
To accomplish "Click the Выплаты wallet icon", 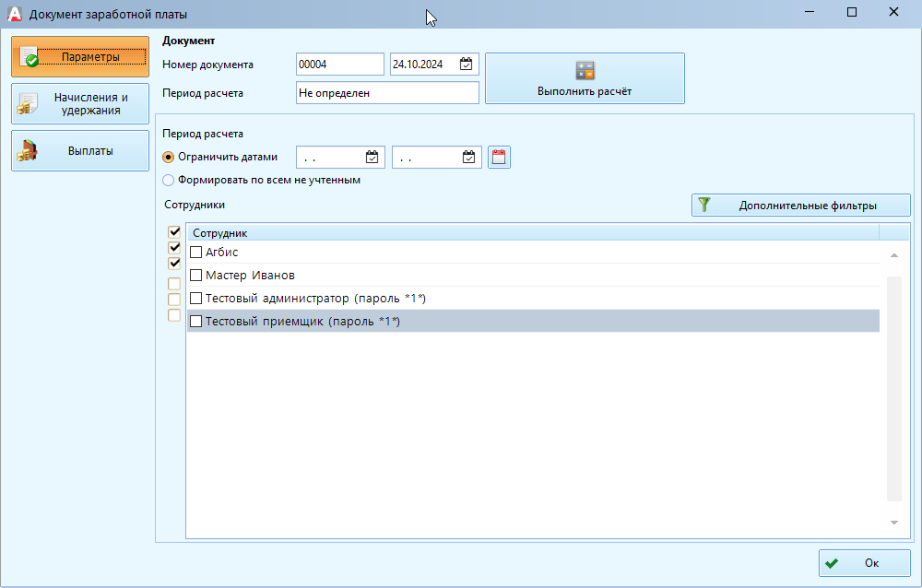I will (x=28, y=151).
